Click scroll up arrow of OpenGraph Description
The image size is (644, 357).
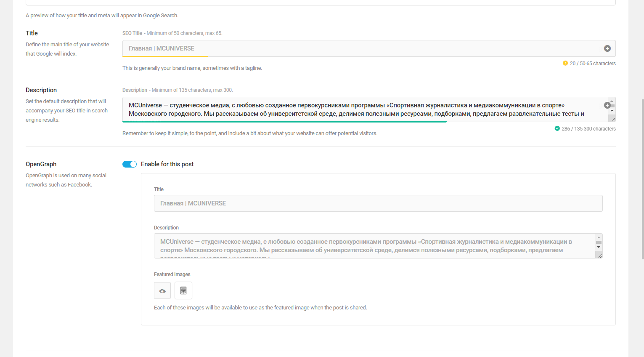599,237
